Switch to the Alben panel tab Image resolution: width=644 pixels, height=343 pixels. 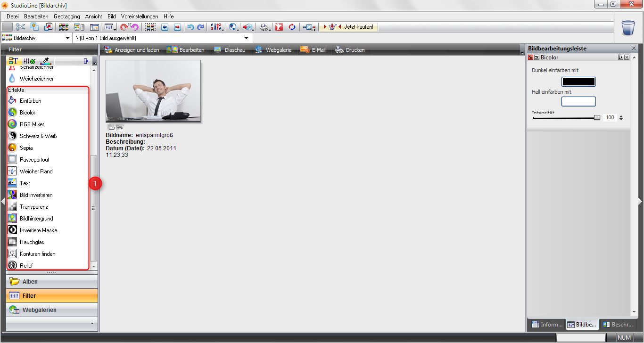30,282
